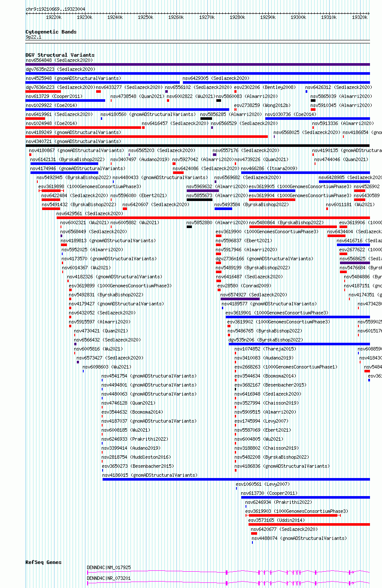Click variant nsv6573427 (Sedlazeck2020)

click(110, 358)
